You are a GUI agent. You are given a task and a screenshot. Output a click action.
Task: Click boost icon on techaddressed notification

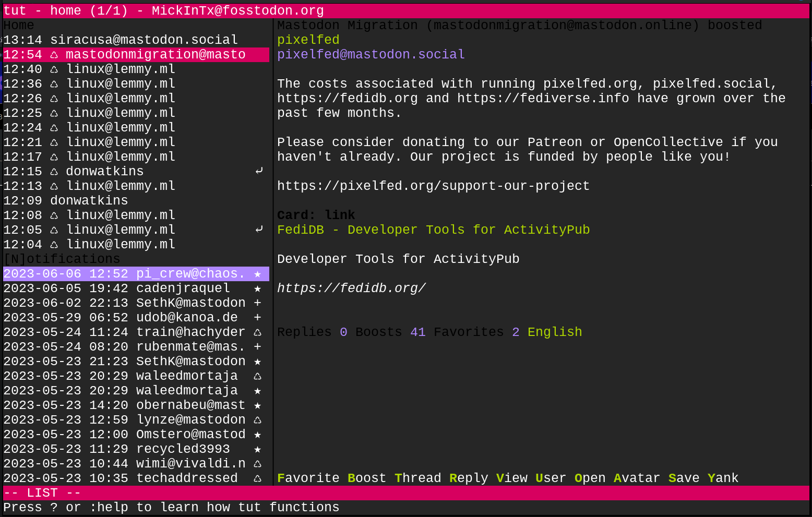click(257, 478)
